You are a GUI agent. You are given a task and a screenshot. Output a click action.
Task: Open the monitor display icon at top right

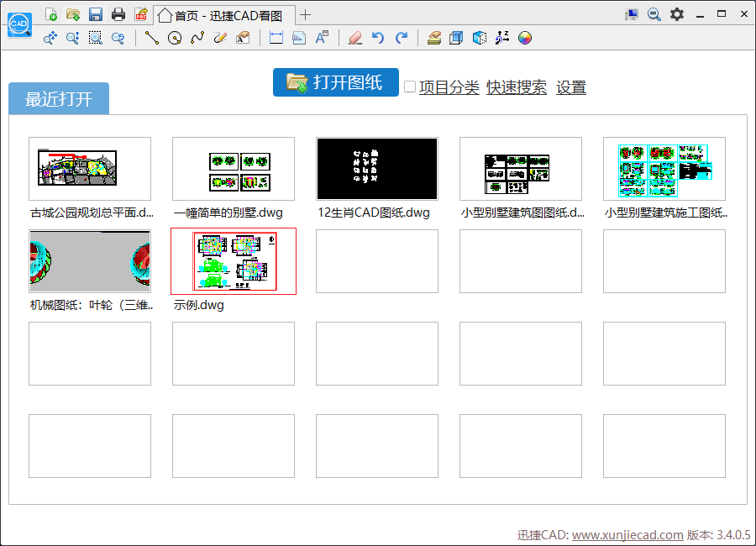tap(631, 14)
